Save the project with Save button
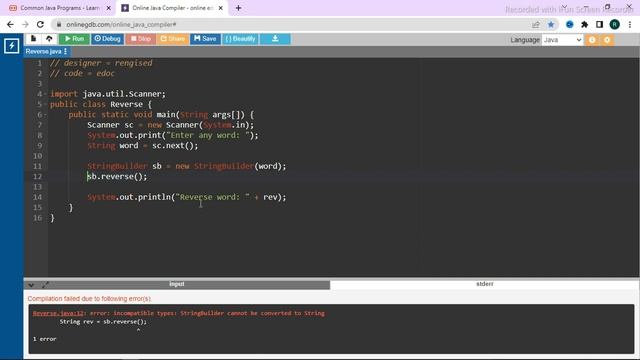Viewport: 640px width, 360px height. [205, 39]
